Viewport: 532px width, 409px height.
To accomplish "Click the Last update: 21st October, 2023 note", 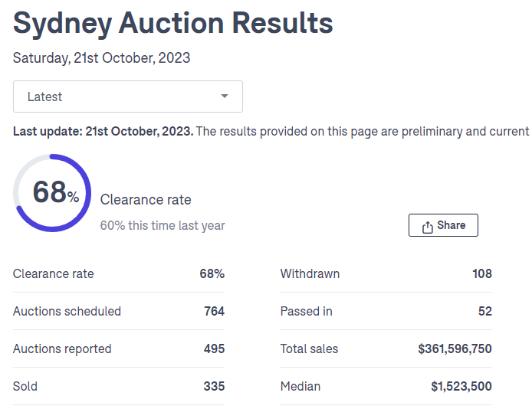I will (103, 131).
